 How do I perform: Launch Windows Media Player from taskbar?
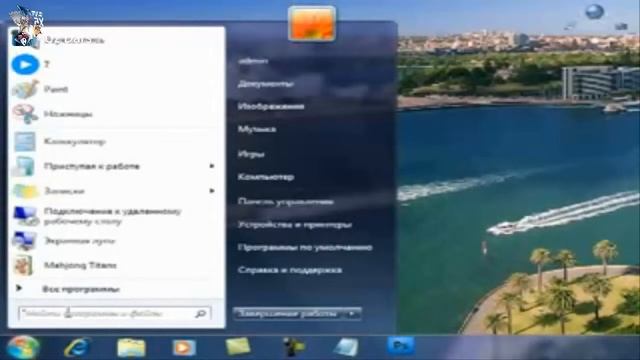(184, 348)
